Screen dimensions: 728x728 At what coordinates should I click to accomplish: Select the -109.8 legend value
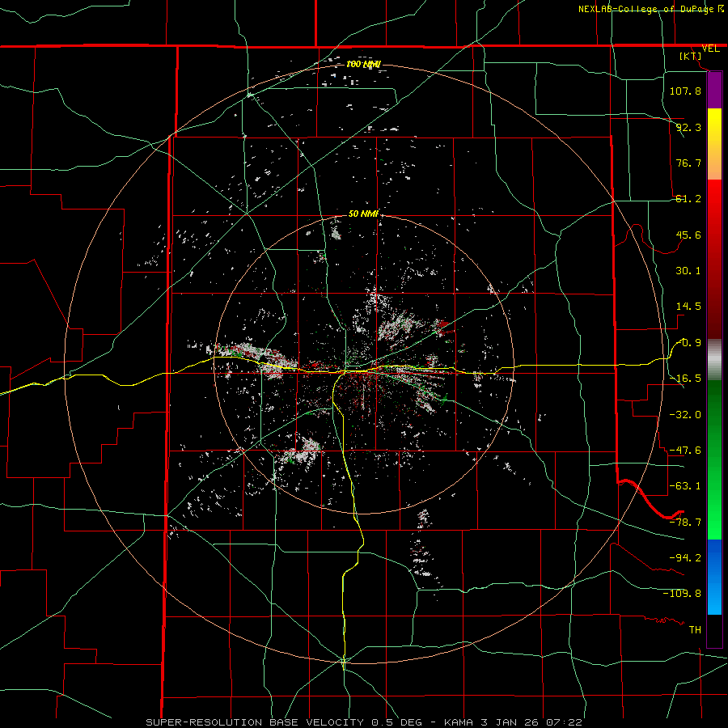click(682, 594)
